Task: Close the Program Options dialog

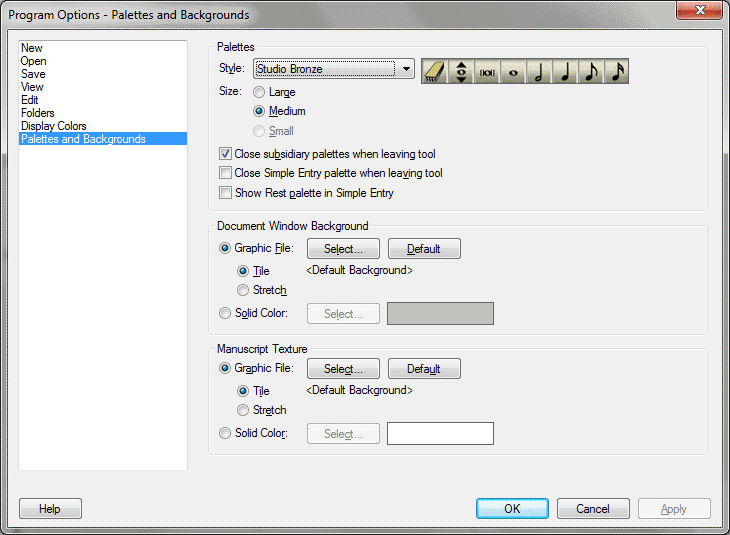Action: [699, 10]
